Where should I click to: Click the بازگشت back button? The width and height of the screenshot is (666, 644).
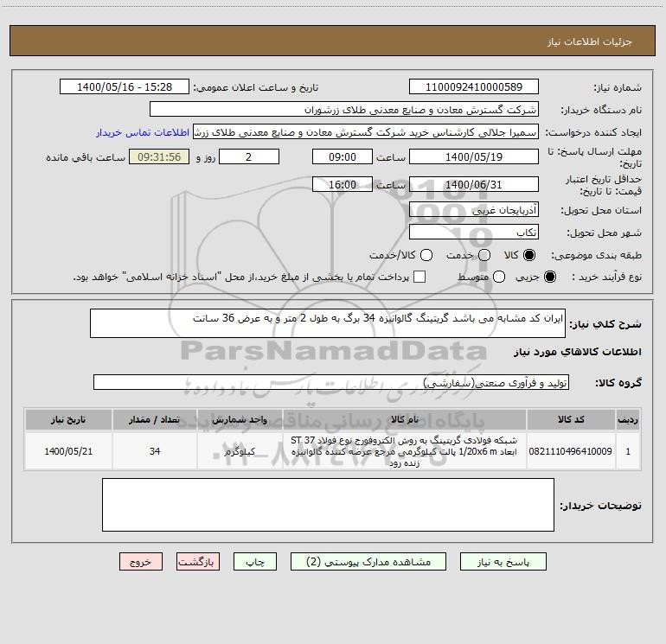[198, 562]
